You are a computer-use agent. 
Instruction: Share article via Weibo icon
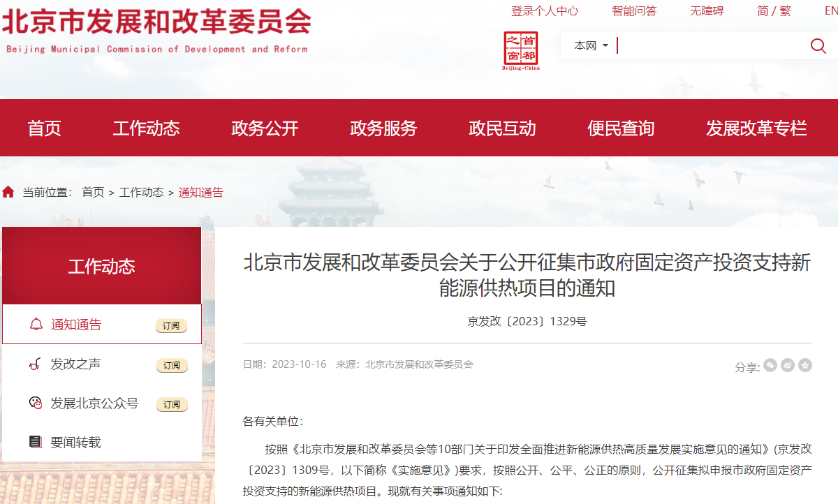click(x=788, y=365)
